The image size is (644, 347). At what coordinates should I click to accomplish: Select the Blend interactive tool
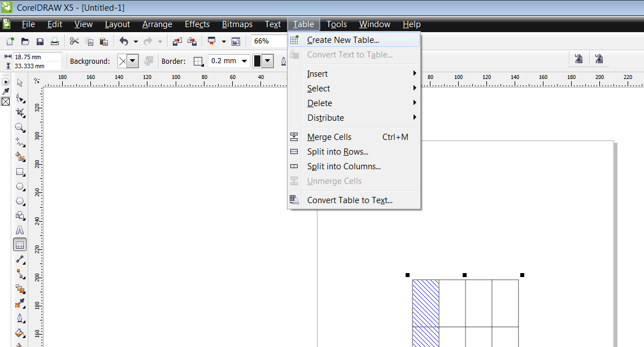[20, 289]
